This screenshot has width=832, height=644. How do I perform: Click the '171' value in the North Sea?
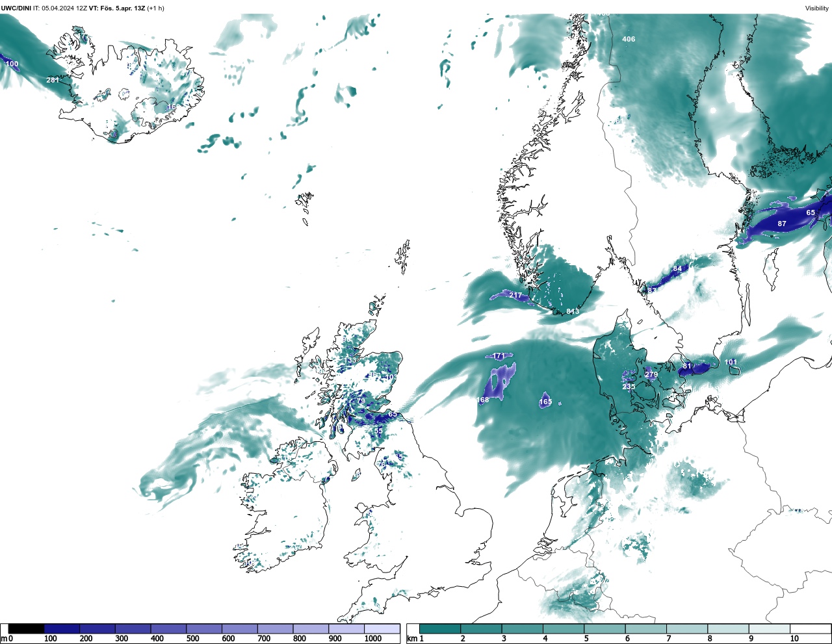[499, 356]
